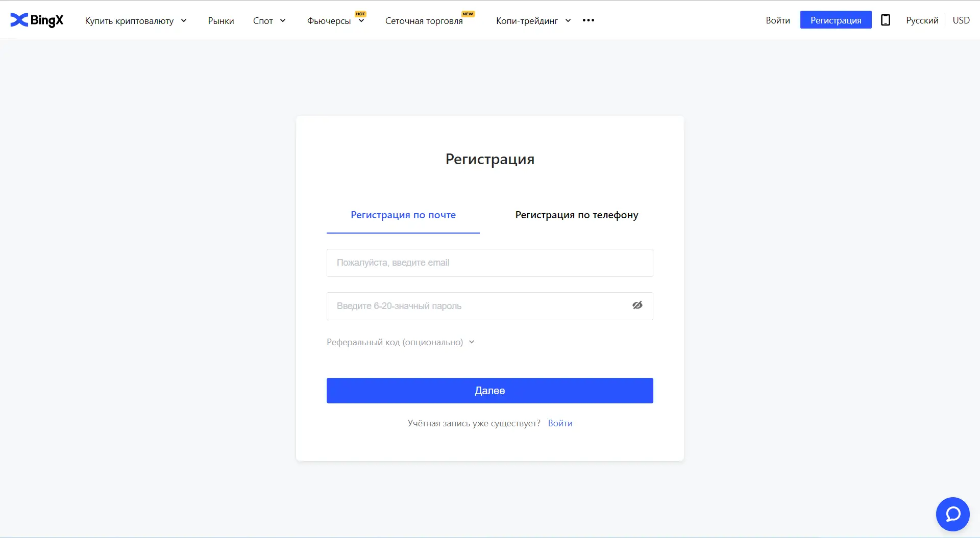Image resolution: width=980 pixels, height=538 pixels.
Task: Click the BingX logo
Action: 37,20
